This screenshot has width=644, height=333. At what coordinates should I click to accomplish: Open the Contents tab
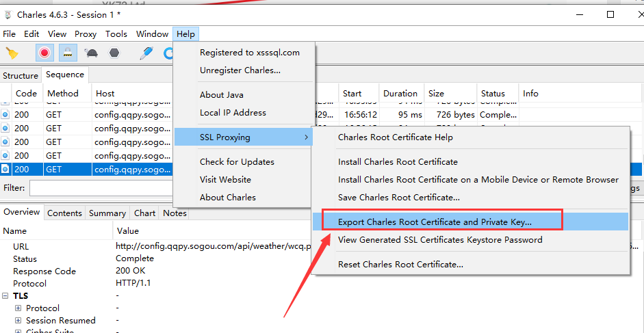[64, 213]
